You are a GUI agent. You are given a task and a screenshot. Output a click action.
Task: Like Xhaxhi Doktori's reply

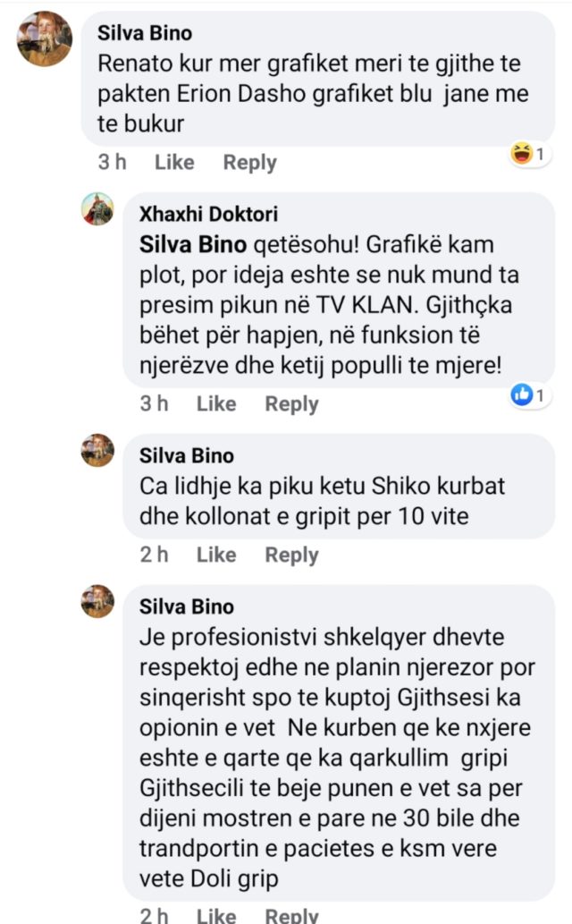click(x=216, y=403)
